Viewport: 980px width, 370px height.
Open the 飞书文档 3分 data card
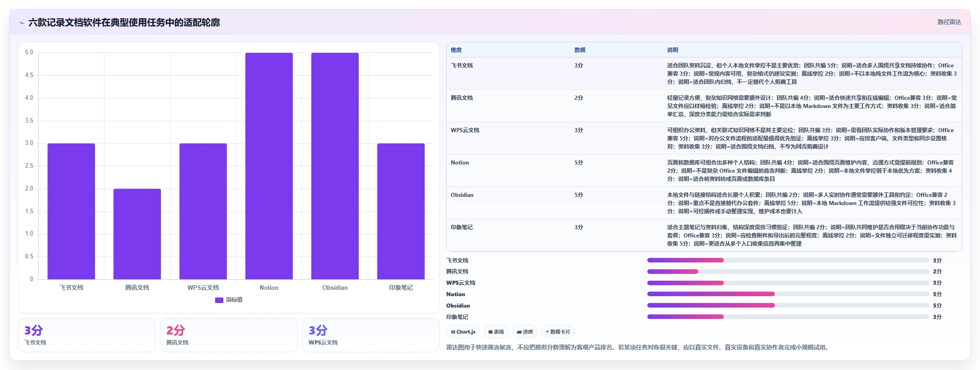87,335
